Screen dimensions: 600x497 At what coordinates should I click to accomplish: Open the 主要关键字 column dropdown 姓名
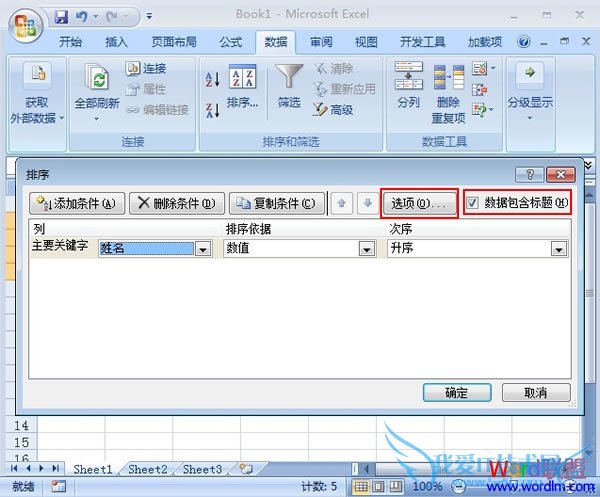(x=203, y=249)
